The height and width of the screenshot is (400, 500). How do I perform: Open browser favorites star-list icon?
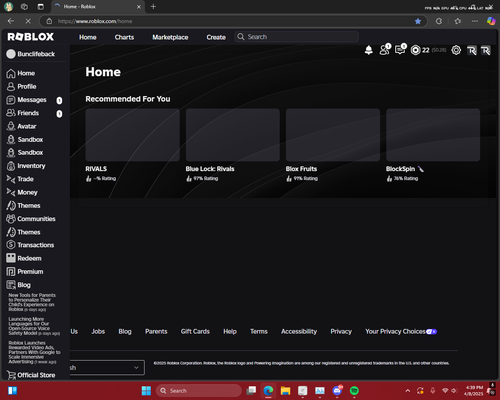pos(458,21)
